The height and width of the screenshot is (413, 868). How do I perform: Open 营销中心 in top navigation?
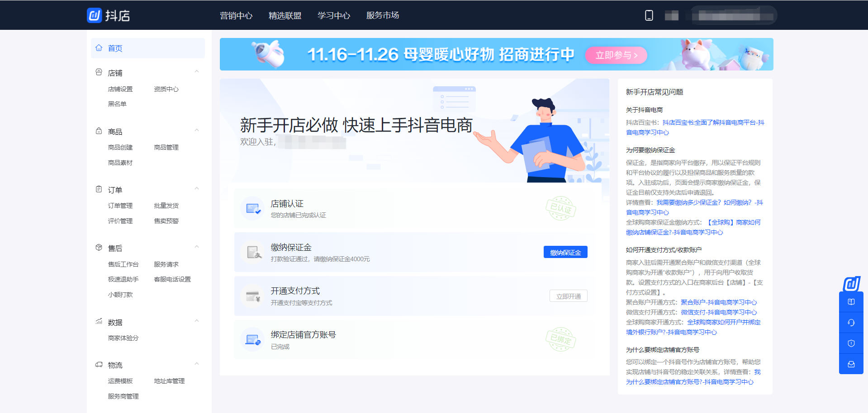tap(236, 15)
